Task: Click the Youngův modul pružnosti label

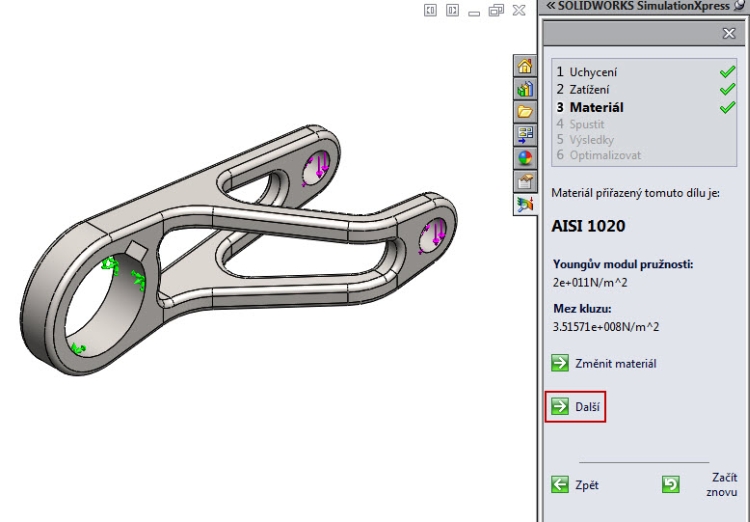Action: coord(623,264)
